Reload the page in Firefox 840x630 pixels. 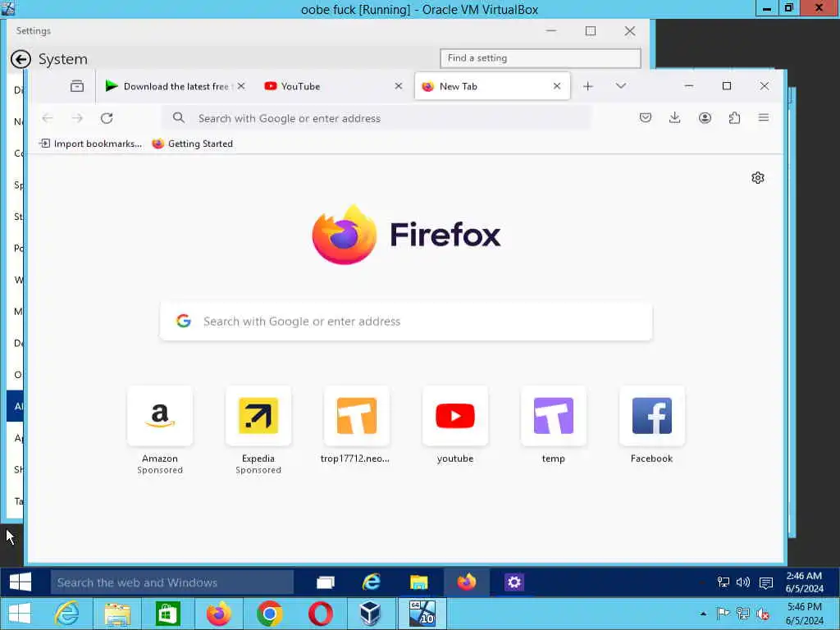pos(107,118)
